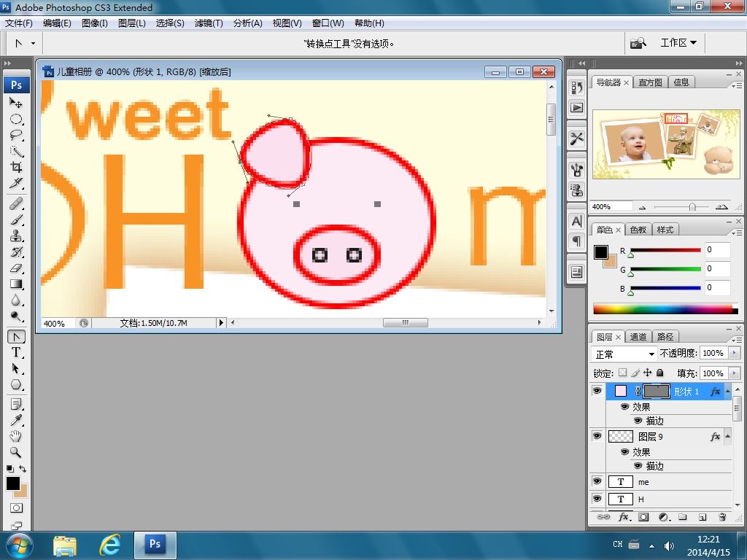Image resolution: width=747 pixels, height=560 pixels.
Task: Hide the 图层 9 layer
Action: (597, 436)
